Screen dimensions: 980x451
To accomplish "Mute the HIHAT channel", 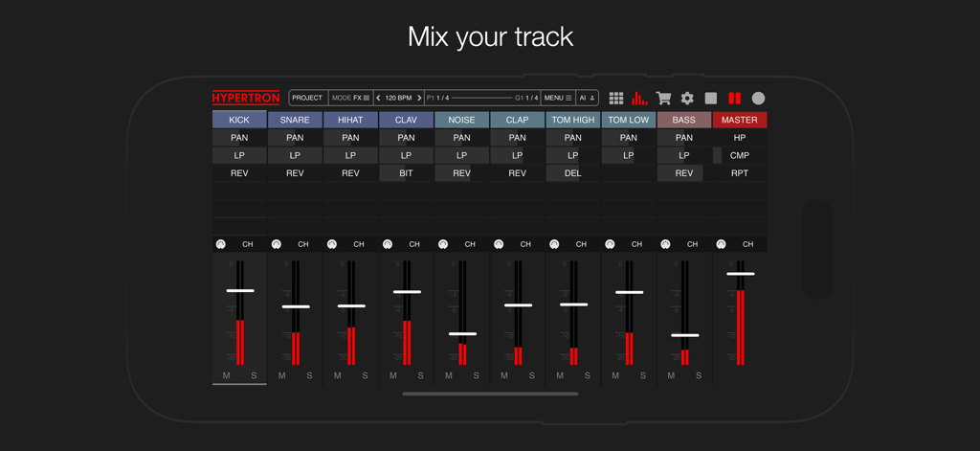I will (x=338, y=375).
